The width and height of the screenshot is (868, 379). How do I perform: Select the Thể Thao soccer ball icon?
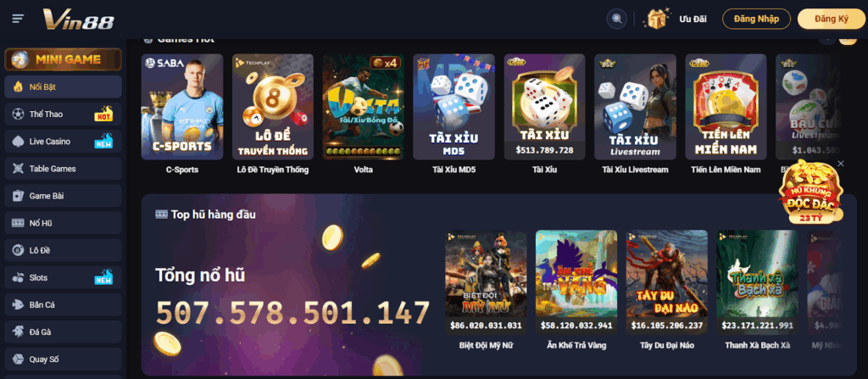pos(19,114)
